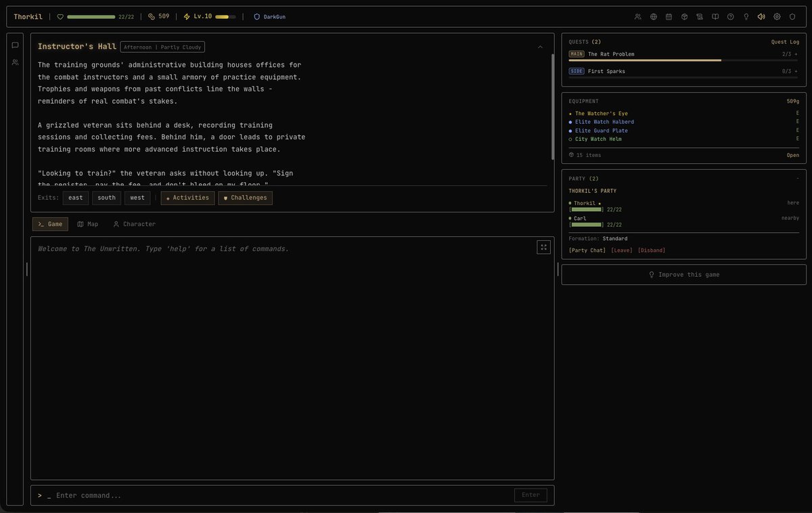Click the heart health icon
Screen dimensions: 812x513
60,16
